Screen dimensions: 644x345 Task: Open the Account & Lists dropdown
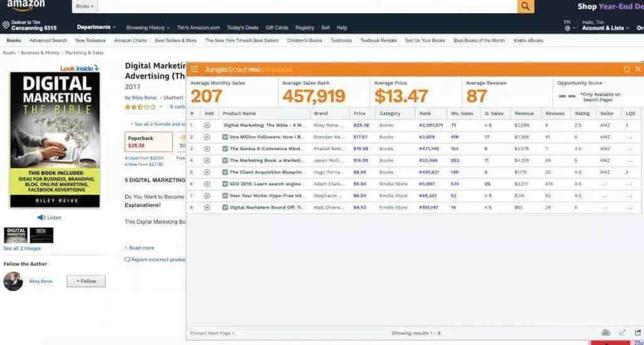point(606,28)
